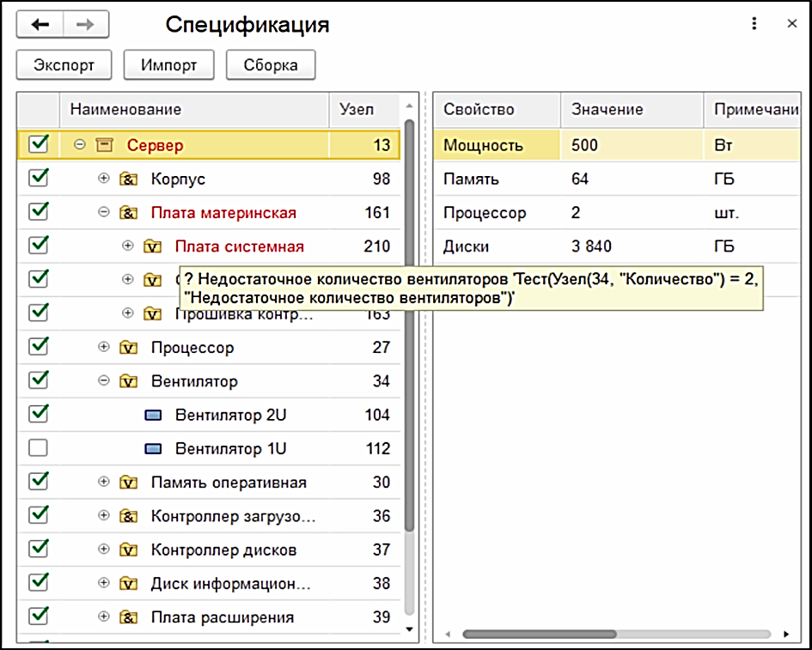
Task: Expand the Память оперативная node
Action: tap(104, 483)
